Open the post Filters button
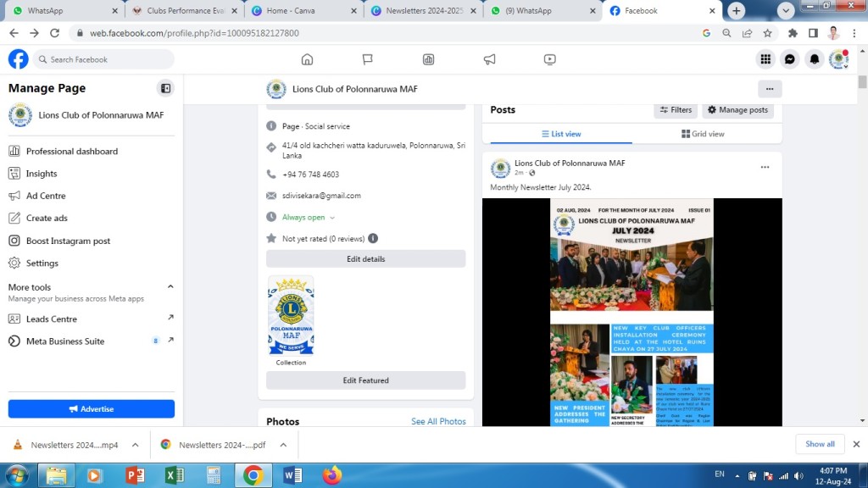The image size is (868, 488). (676, 109)
